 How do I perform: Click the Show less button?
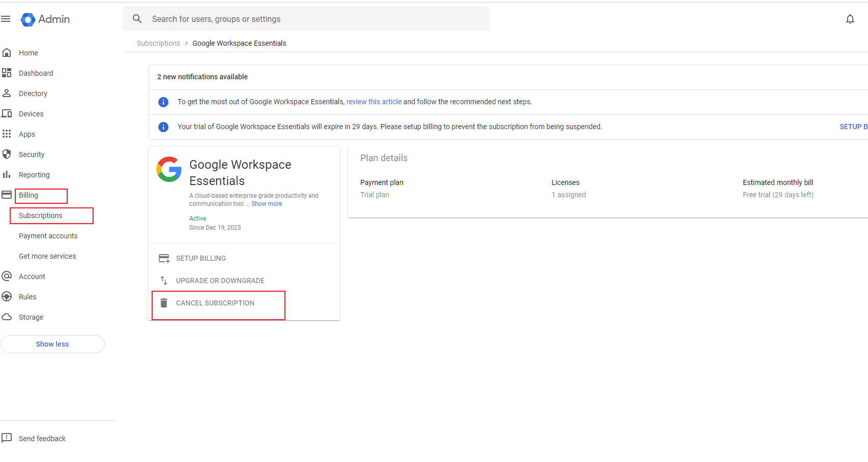pos(52,344)
